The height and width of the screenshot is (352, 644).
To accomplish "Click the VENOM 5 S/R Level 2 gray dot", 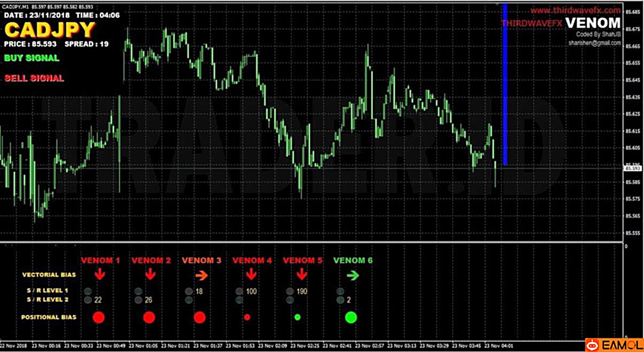I will pos(289,300).
